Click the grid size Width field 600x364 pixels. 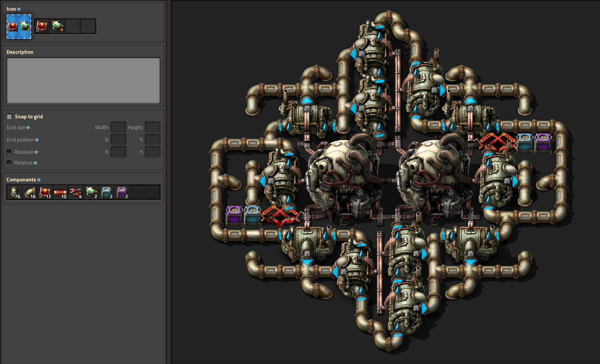click(x=118, y=127)
